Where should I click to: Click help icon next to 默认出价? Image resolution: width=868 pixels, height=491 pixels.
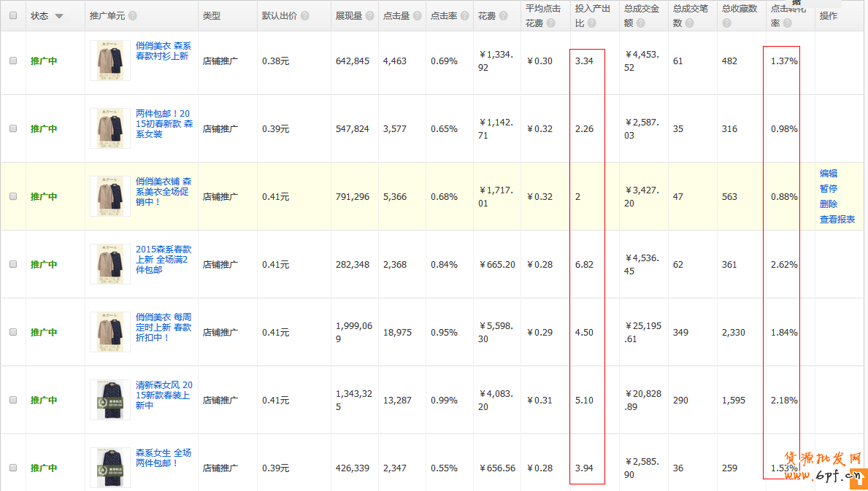pyautogui.click(x=304, y=16)
